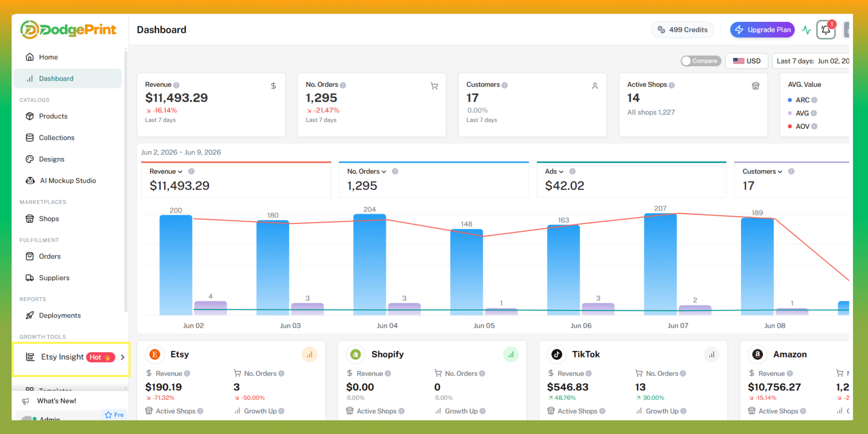Click the Upgrade Plan button
This screenshot has width=868, height=434.
762,30
